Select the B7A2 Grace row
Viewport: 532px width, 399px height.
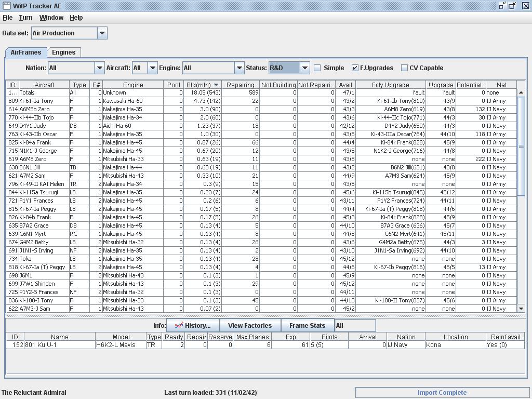(261, 225)
